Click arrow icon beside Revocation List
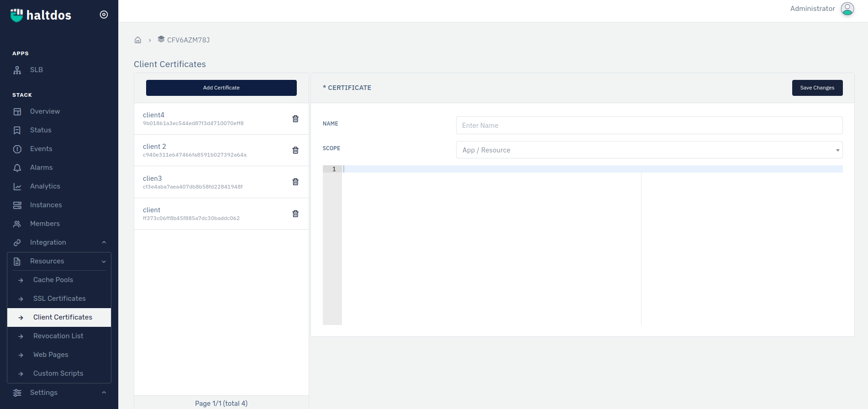The image size is (868, 409). pos(21,336)
